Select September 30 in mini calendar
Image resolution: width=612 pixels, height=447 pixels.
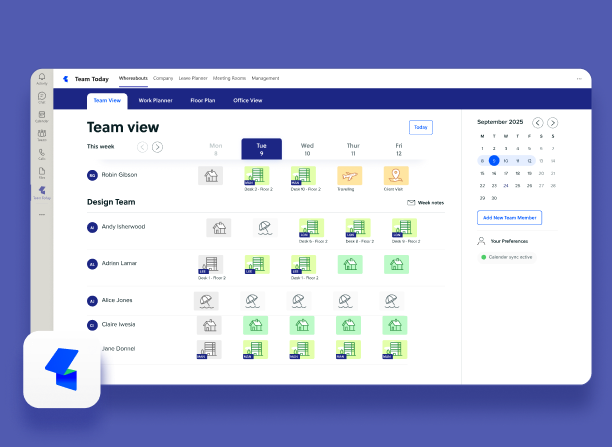494,198
